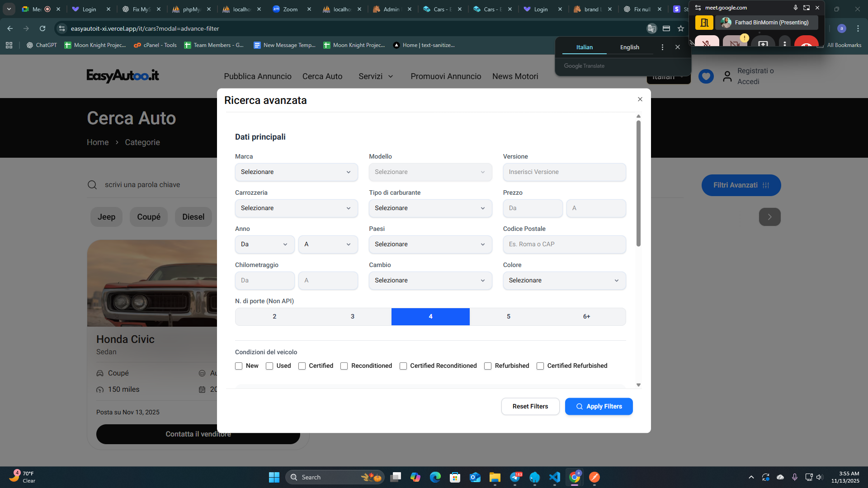Expand the Tipo di carburante dropdown
This screenshot has width=868, height=488.
430,208
